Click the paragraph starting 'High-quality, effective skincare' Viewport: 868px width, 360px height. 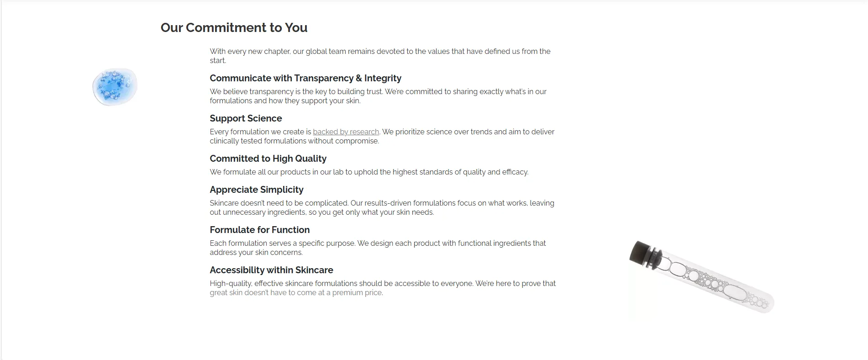point(383,288)
